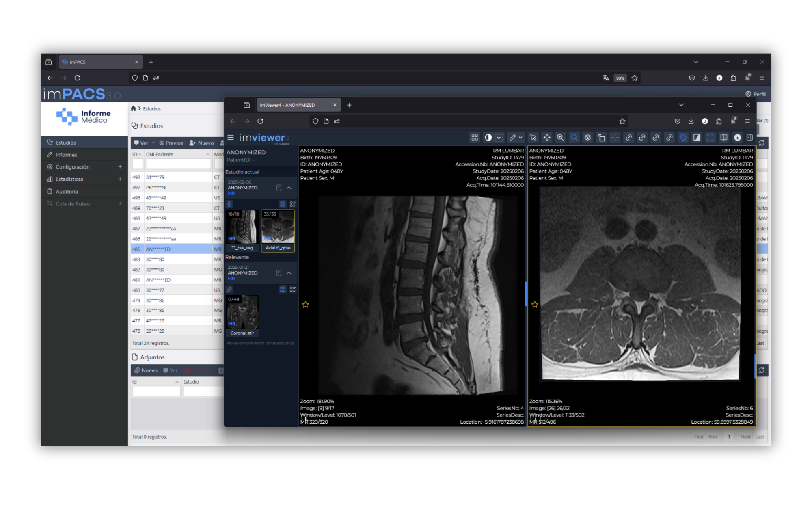
Task: Click the rotate image tool
Action: pyautogui.click(x=601, y=138)
